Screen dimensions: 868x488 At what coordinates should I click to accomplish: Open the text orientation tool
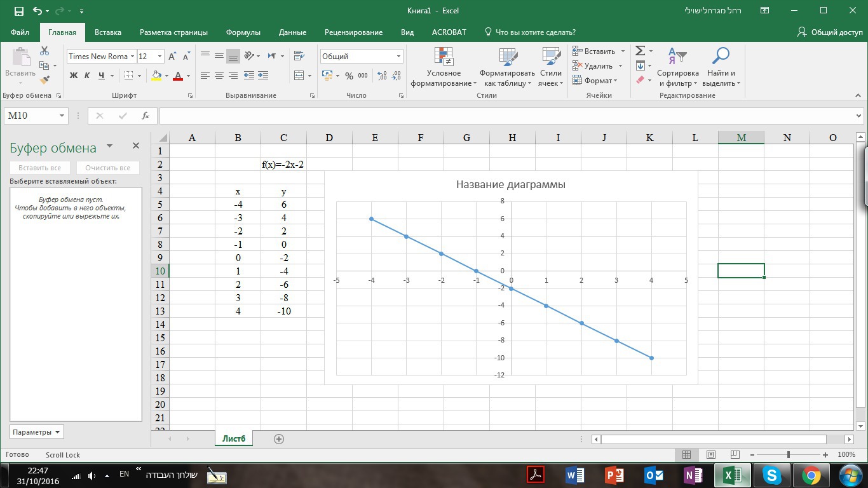(x=248, y=56)
